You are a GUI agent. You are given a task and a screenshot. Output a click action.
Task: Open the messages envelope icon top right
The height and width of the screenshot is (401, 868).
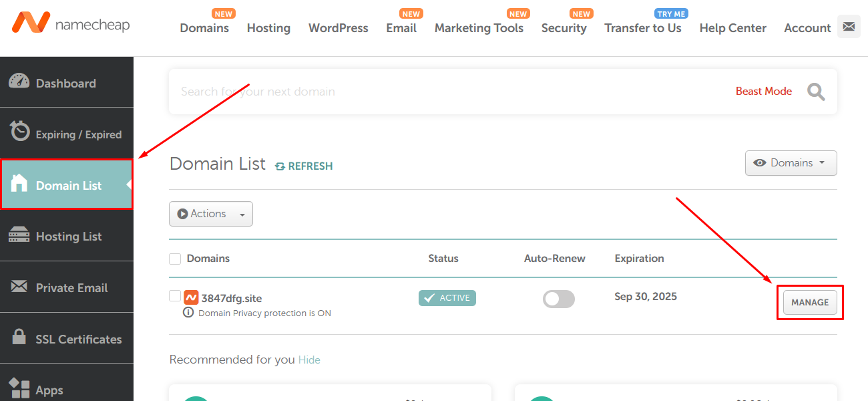click(849, 26)
